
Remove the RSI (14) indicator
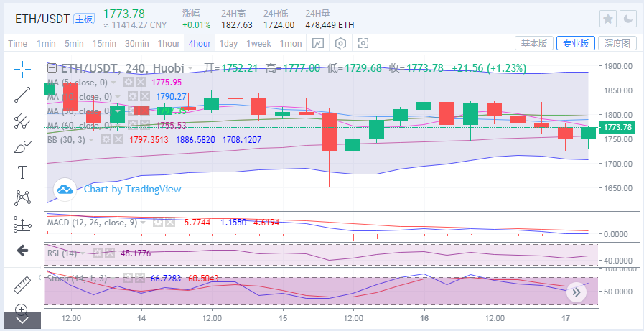tap(109, 253)
